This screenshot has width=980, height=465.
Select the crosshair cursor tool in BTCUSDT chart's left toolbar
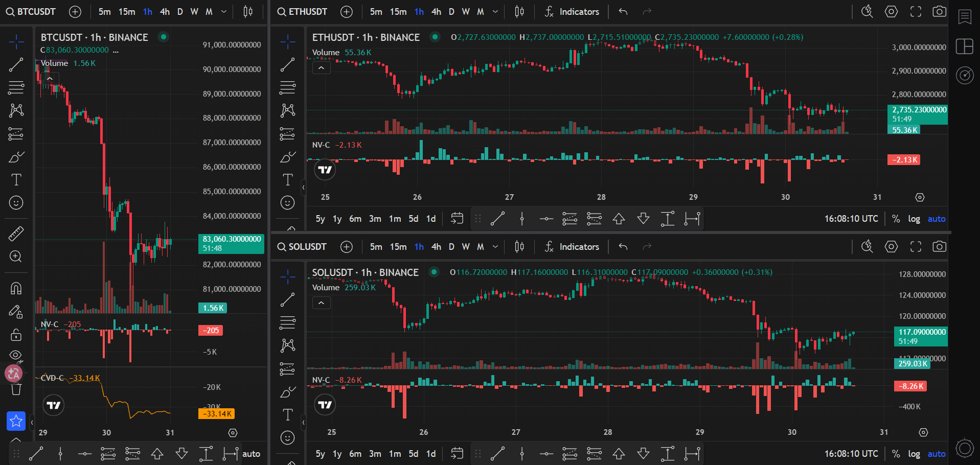tap(16, 42)
